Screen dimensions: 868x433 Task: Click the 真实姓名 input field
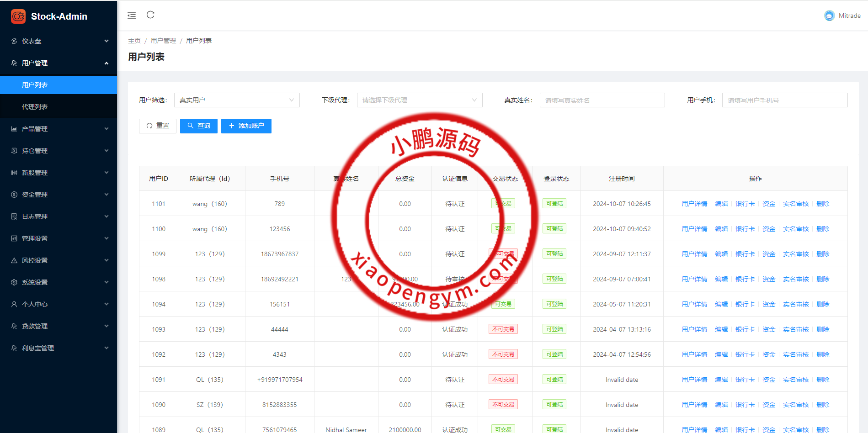pos(602,100)
